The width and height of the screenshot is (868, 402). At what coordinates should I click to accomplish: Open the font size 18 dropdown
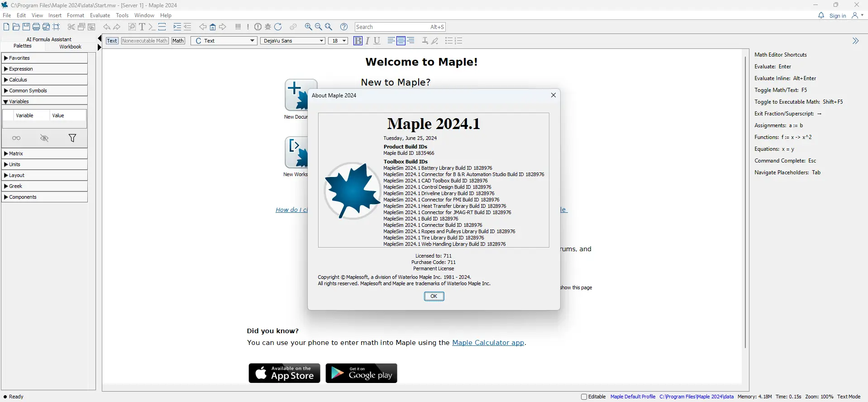click(x=338, y=41)
